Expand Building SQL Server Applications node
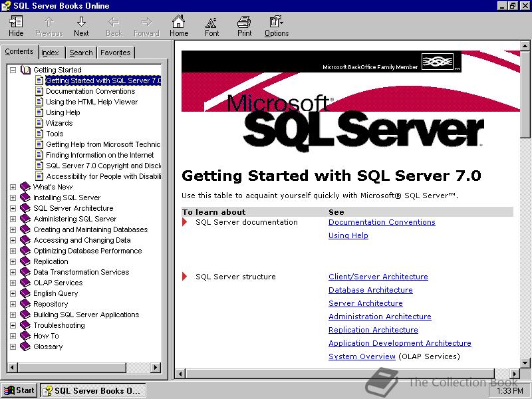Screen dimensions: 532x399 pyautogui.click(x=13, y=315)
